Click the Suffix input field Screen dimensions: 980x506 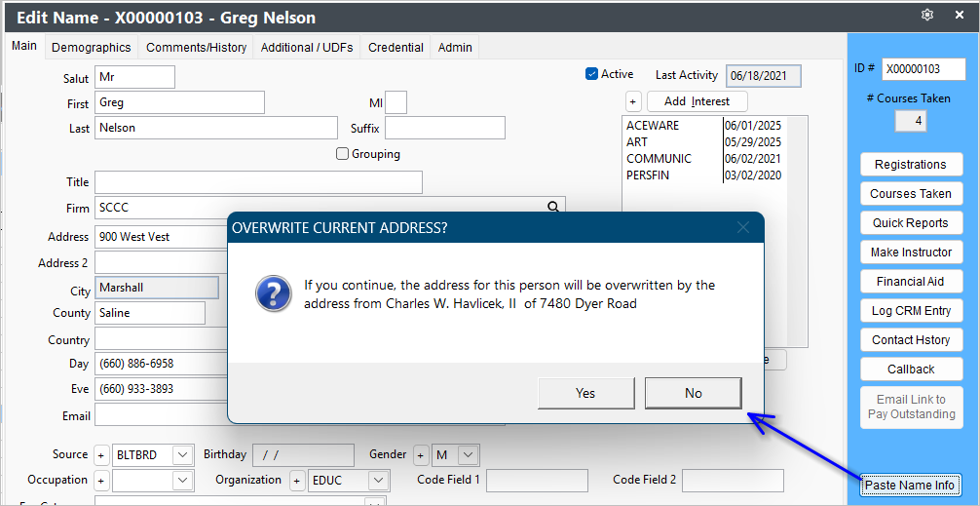(x=445, y=129)
